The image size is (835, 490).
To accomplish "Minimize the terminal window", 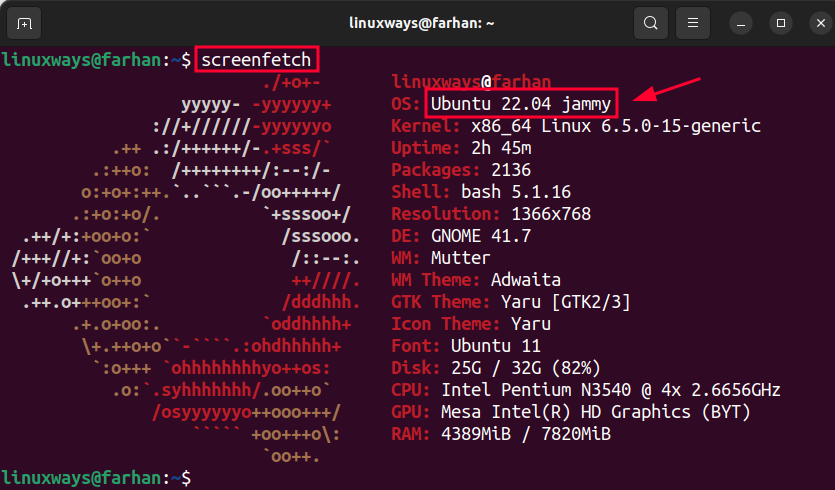I will (741, 24).
